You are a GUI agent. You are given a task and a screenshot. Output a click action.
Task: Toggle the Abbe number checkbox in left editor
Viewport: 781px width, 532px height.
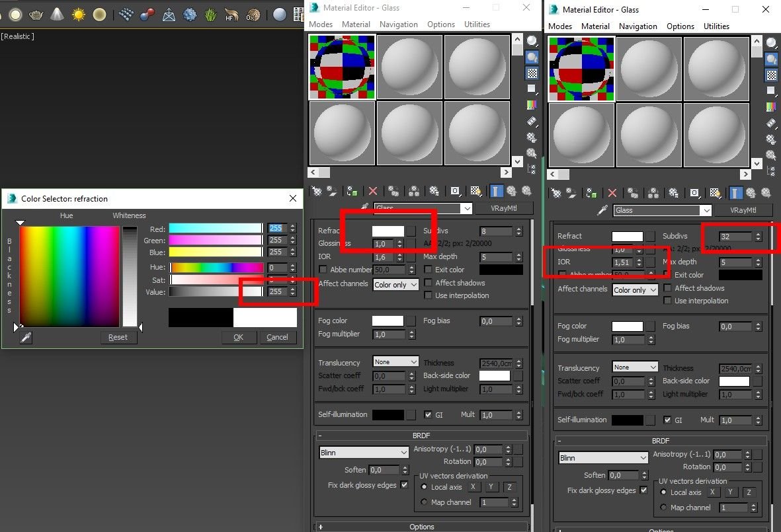[323, 270]
